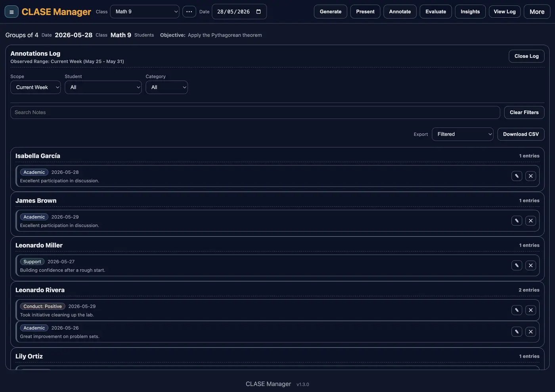Click the note 'Took initiative cleaning up the lab.'

click(57, 315)
